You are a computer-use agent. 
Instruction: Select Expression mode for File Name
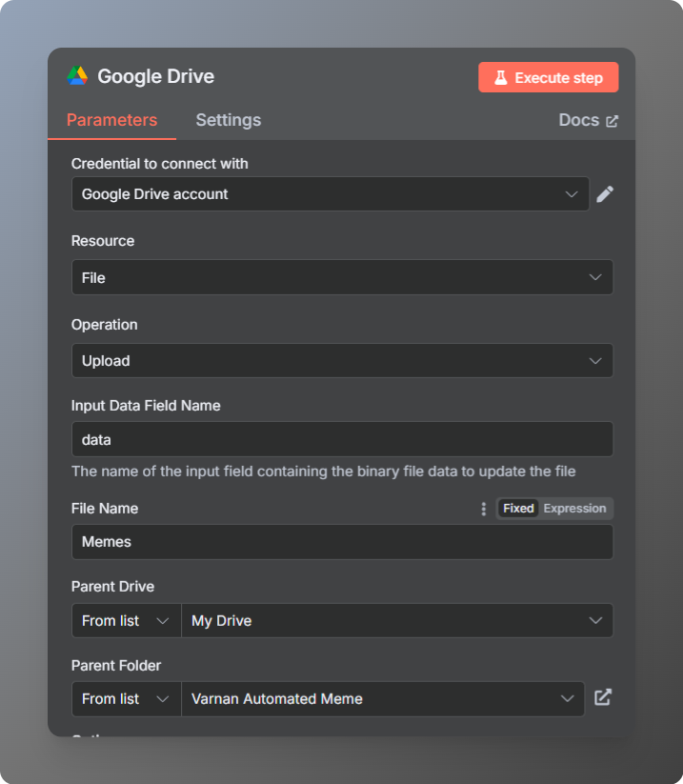pyautogui.click(x=574, y=509)
